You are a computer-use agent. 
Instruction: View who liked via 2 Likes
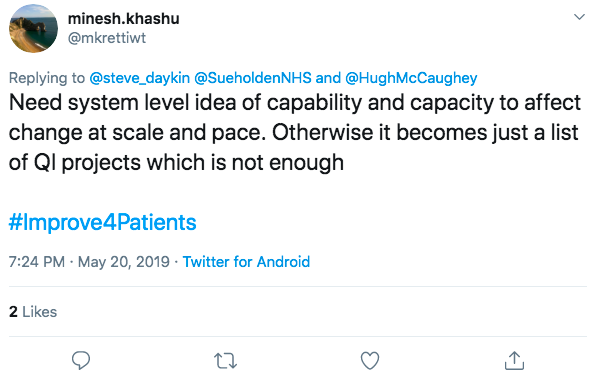tap(33, 312)
